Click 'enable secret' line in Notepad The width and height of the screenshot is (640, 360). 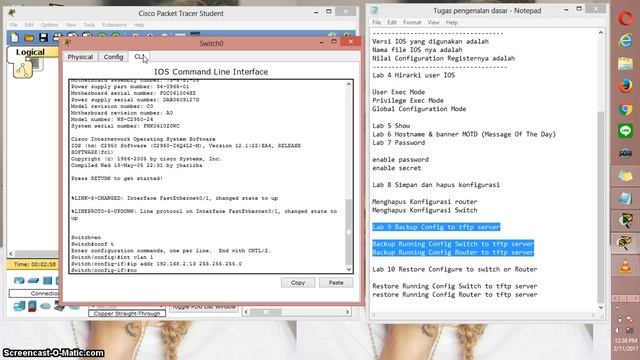pos(396,168)
